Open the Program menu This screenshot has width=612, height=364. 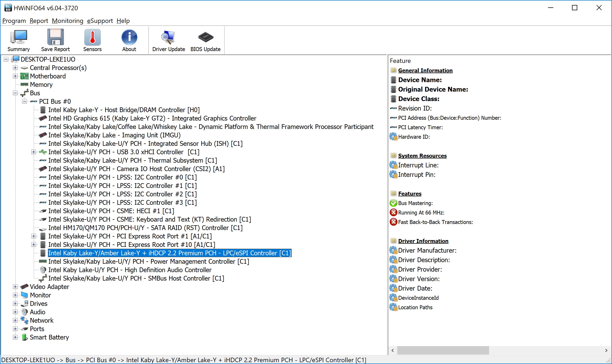click(x=14, y=20)
